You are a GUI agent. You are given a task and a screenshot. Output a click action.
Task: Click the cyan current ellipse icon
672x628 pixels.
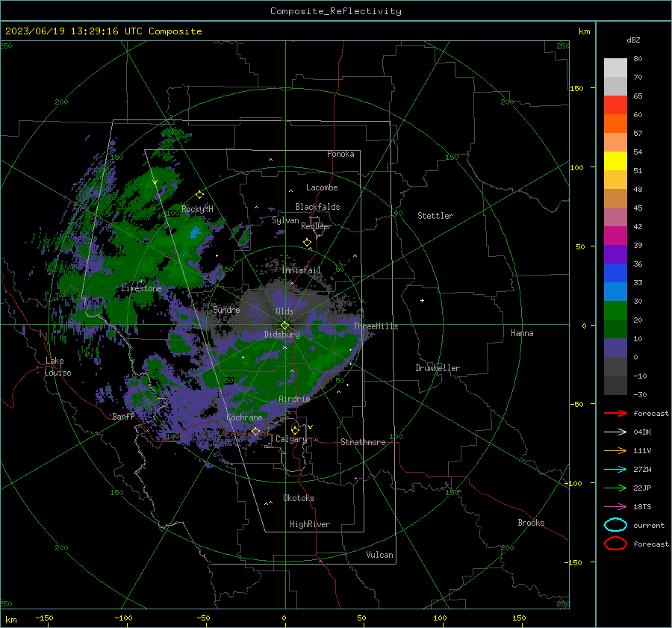click(x=615, y=525)
